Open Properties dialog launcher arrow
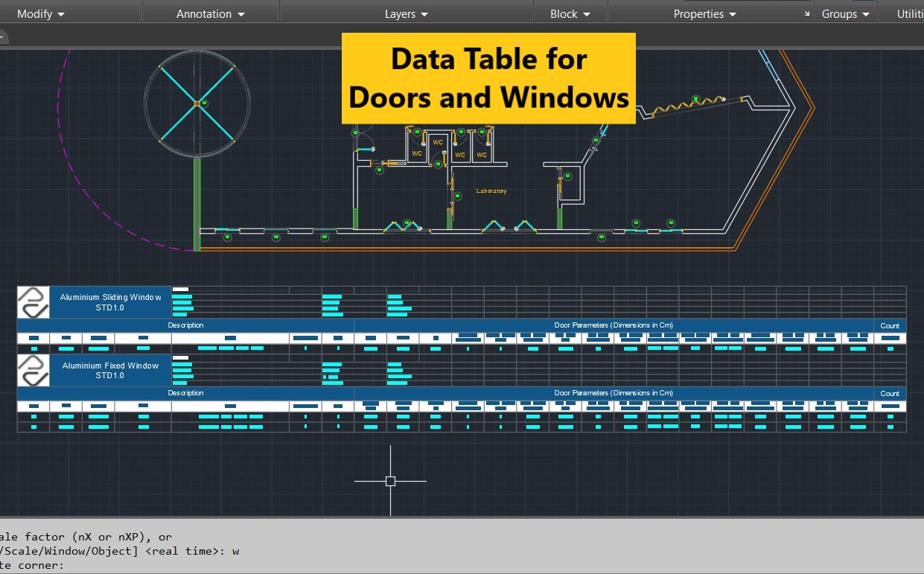The width and height of the screenshot is (924, 574). tap(808, 14)
